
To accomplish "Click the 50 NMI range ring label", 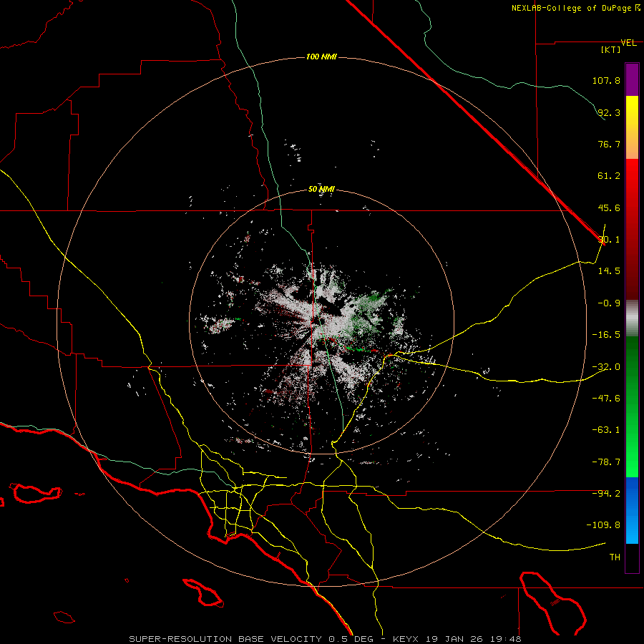I will (321, 189).
